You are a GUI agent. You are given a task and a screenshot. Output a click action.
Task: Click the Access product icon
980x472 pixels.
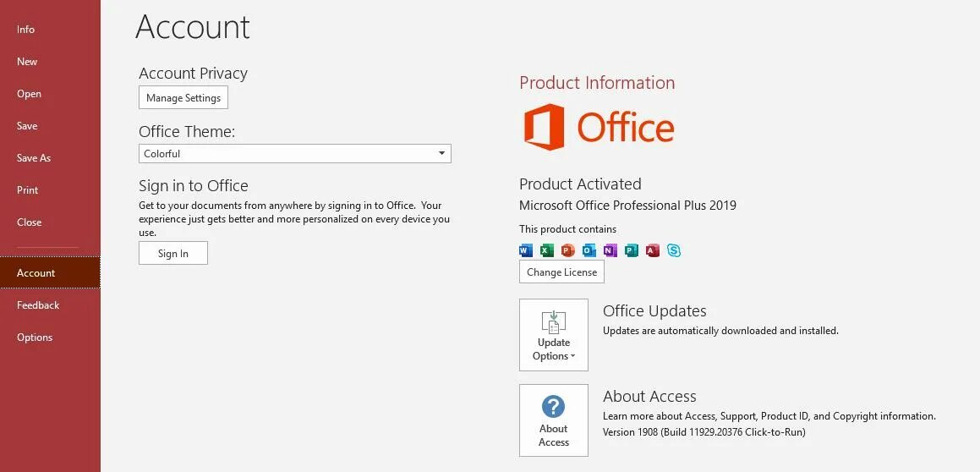[653, 250]
